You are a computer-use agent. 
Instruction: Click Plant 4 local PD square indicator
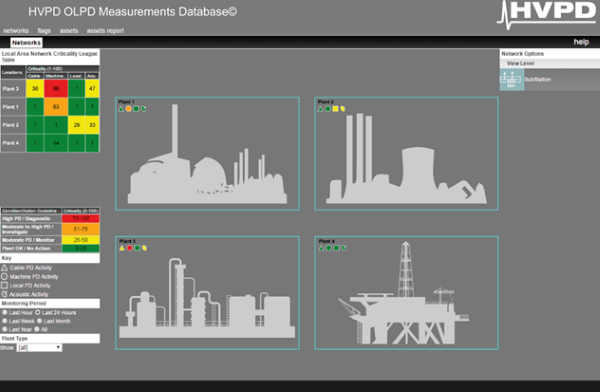[x=336, y=248]
